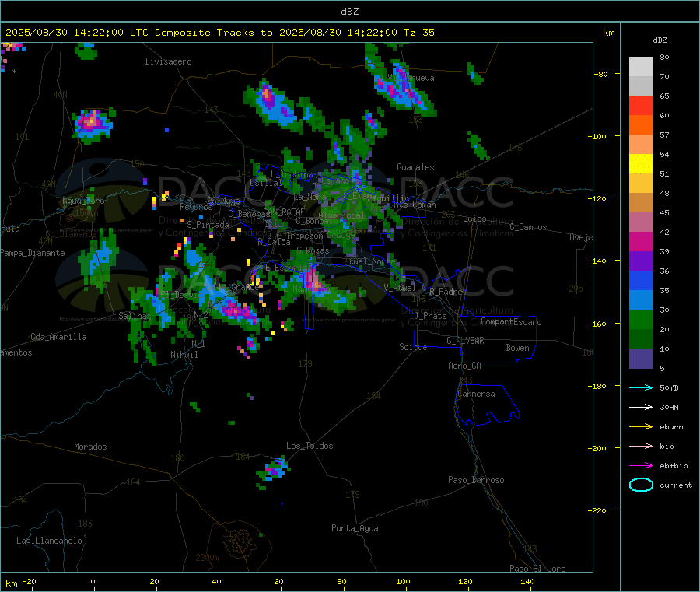
Task: Click the 0 km horizontal axis tick
Action: tap(93, 581)
